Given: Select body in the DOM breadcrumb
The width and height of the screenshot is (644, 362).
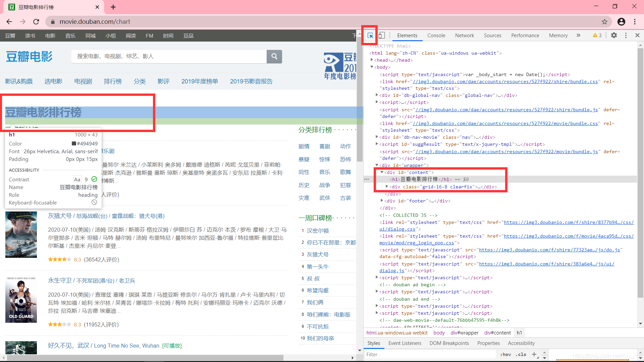Looking at the screenshot, I should tap(439, 333).
